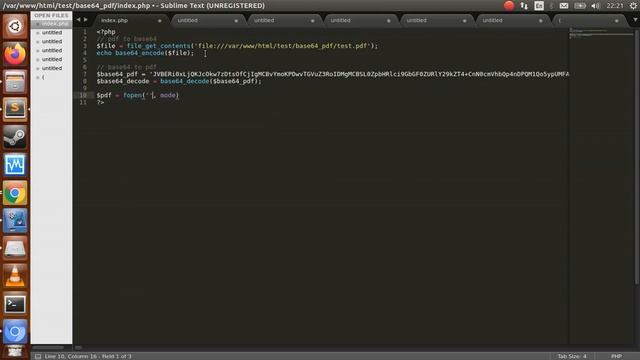The width and height of the screenshot is (640, 360).
Task: Switch to the second tab, first untitled
Action: (207, 20)
